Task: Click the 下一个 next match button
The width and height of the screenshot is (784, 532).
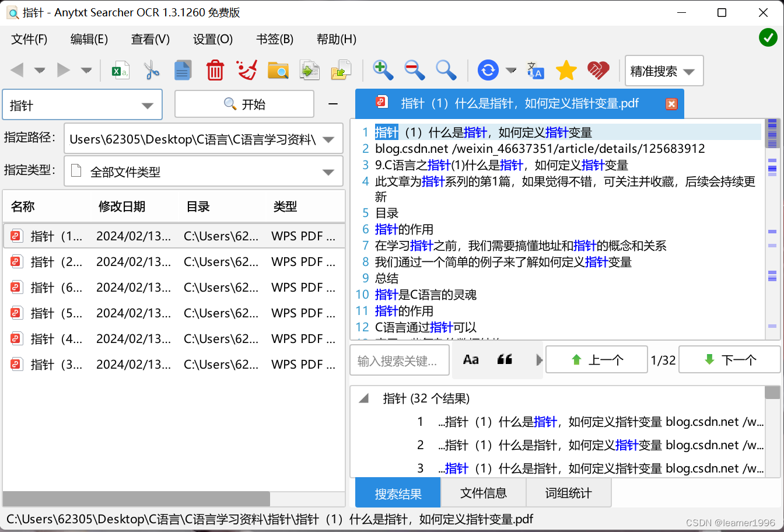Action: coord(730,359)
